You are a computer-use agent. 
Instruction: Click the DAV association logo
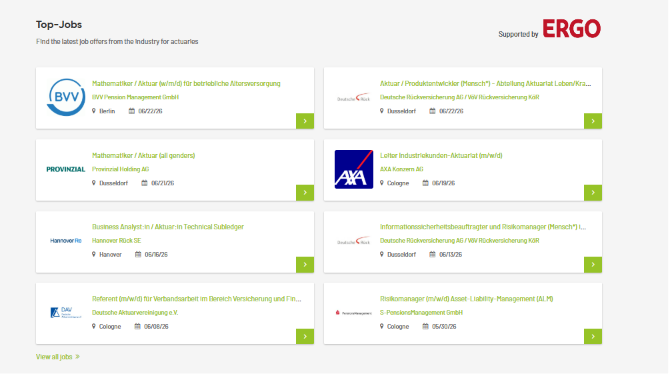coord(66,313)
